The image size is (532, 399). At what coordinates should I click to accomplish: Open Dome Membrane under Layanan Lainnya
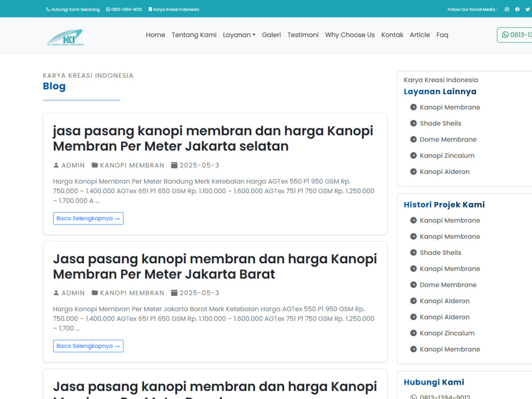[448, 139]
